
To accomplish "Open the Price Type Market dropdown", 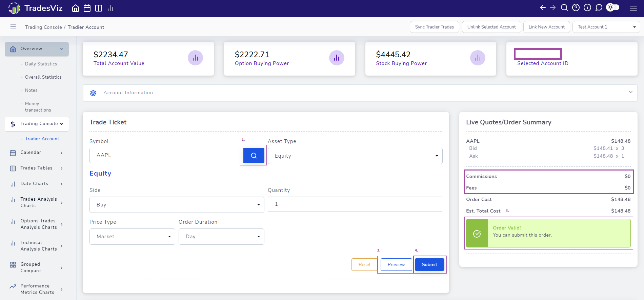I will (x=132, y=237).
